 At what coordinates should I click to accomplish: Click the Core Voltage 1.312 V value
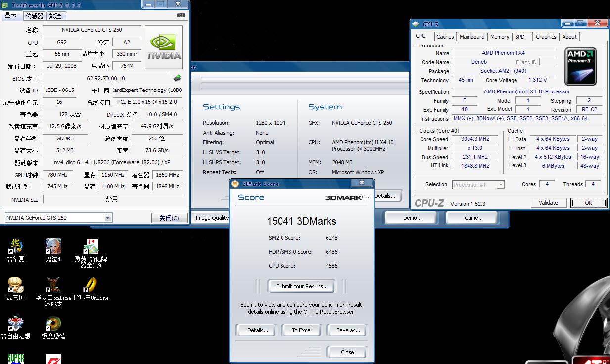(537, 80)
